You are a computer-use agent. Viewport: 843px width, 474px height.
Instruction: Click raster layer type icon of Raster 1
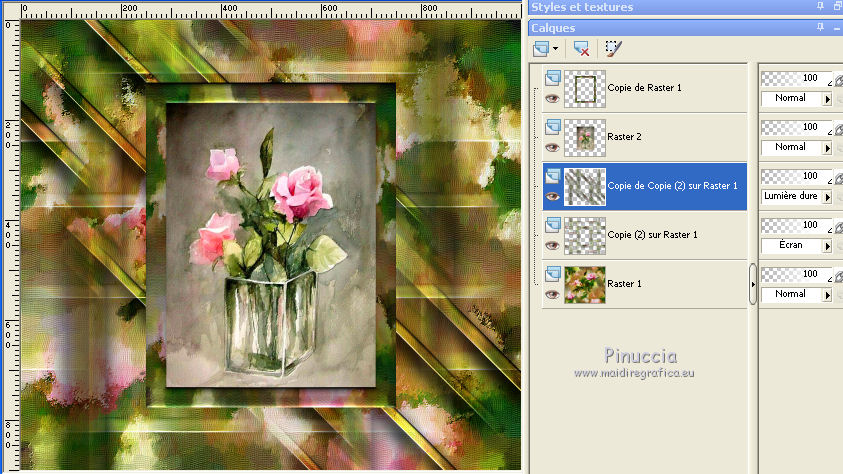[553, 274]
